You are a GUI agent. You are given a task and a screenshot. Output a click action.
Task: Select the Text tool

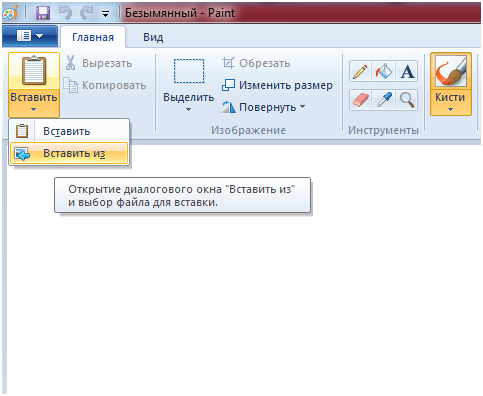click(407, 71)
